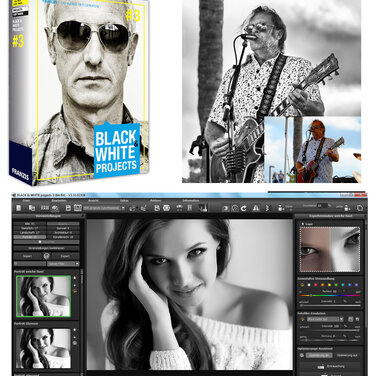The image size is (376, 376).
Task: Toggle favorite star beside Porträt weiche Haut
Action: coord(75,278)
